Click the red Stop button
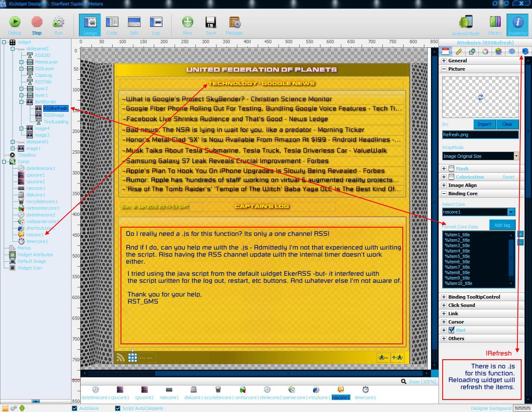The width and height of the screenshot is (532, 412). coord(37,25)
